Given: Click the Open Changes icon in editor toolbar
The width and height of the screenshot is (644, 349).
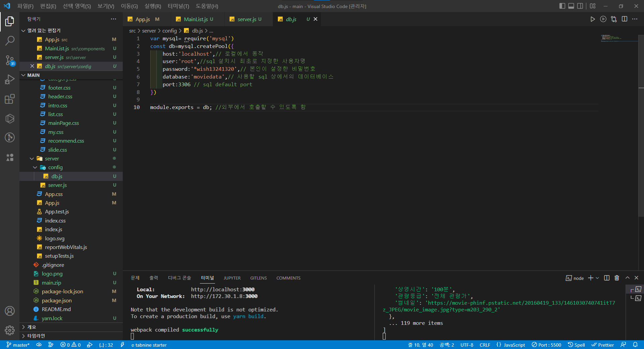Looking at the screenshot, I should (x=614, y=19).
